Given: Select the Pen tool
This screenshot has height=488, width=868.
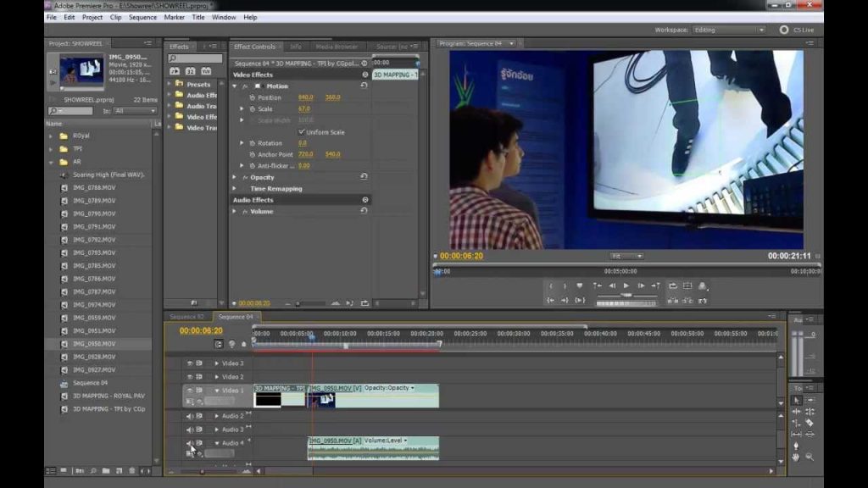Looking at the screenshot, I should point(797,446).
